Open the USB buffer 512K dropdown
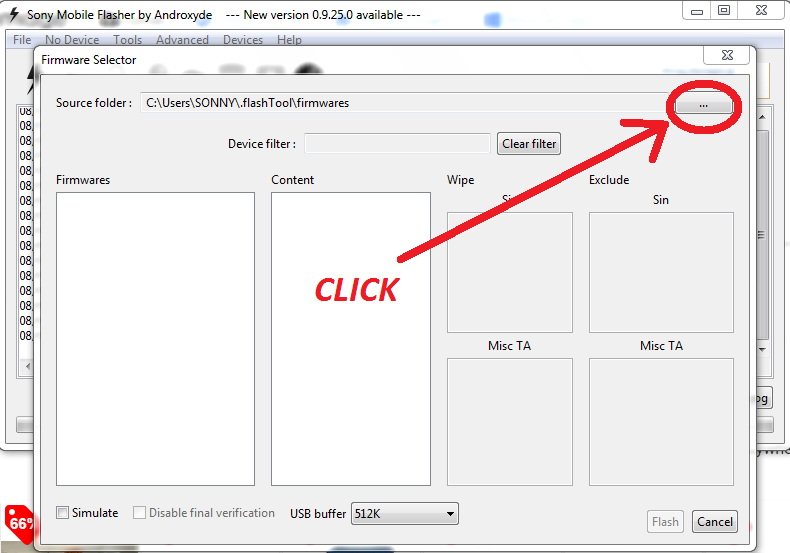Viewport: 790px width, 553px height. (x=405, y=514)
